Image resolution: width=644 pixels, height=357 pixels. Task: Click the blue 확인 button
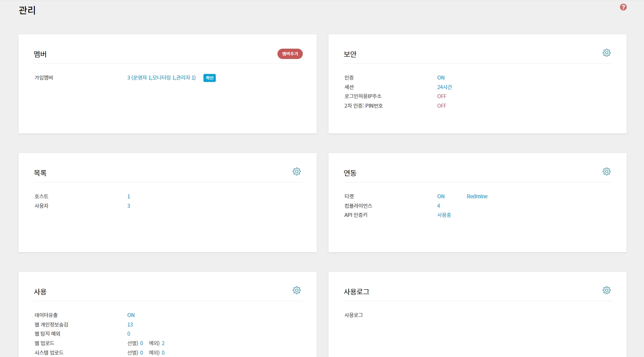[x=209, y=78]
